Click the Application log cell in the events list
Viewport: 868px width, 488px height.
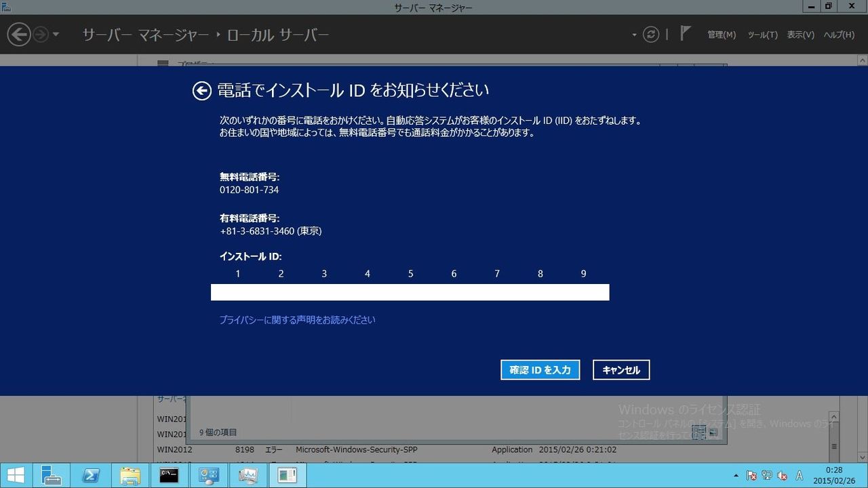coord(512,449)
